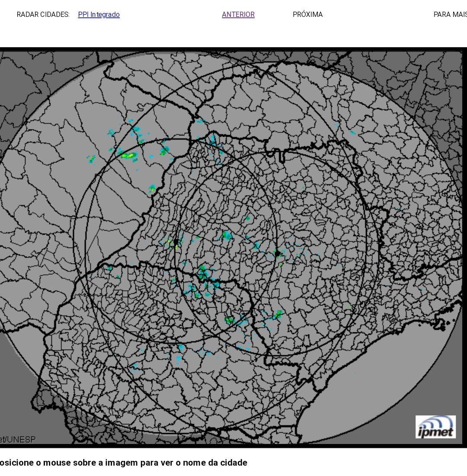
Task: Click the cyan rain echo between radar sites
Action: (x=227, y=235)
